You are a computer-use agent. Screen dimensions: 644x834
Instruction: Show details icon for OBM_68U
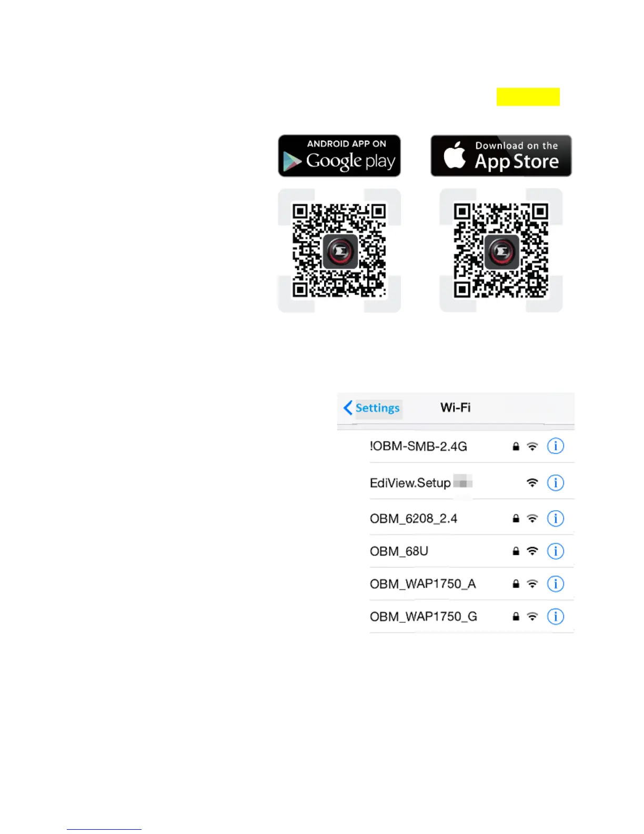[555, 551]
